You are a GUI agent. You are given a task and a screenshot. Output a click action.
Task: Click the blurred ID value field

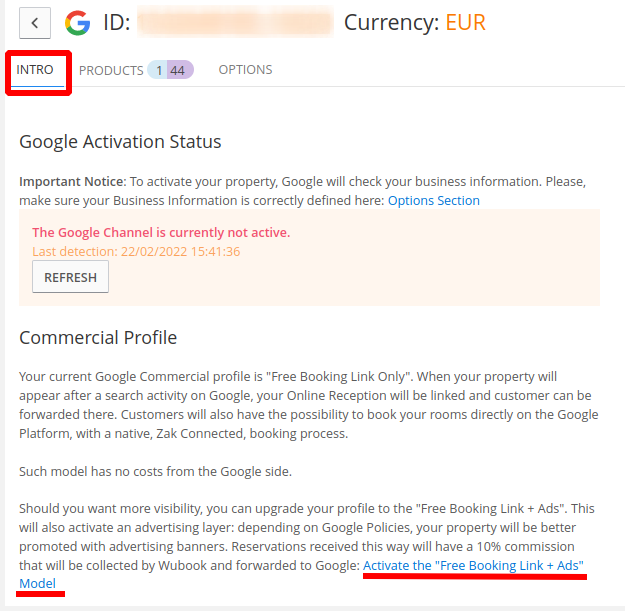tap(235, 22)
